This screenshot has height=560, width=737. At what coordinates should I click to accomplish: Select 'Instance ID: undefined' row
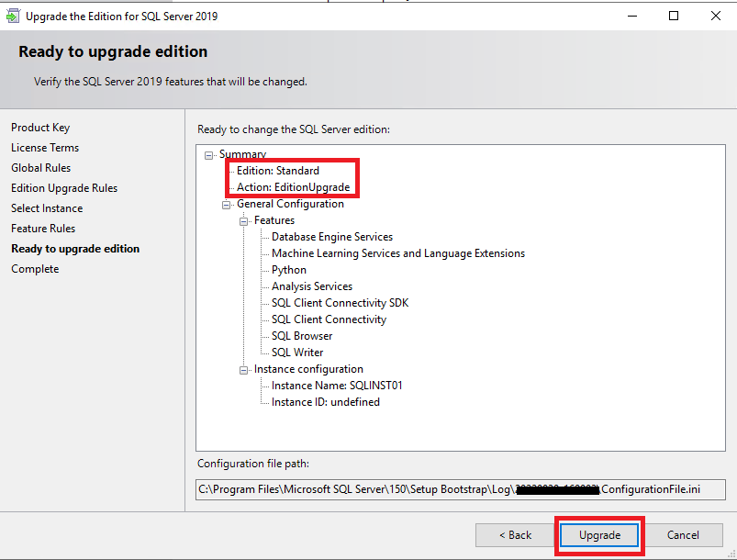(325, 402)
